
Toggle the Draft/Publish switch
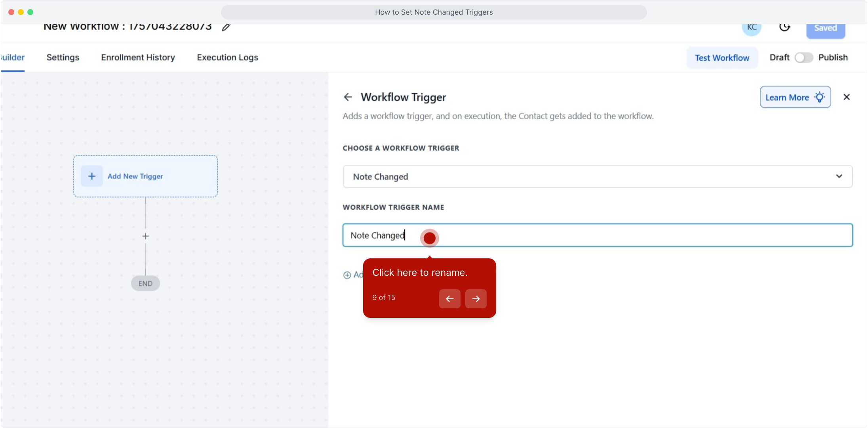(x=803, y=57)
